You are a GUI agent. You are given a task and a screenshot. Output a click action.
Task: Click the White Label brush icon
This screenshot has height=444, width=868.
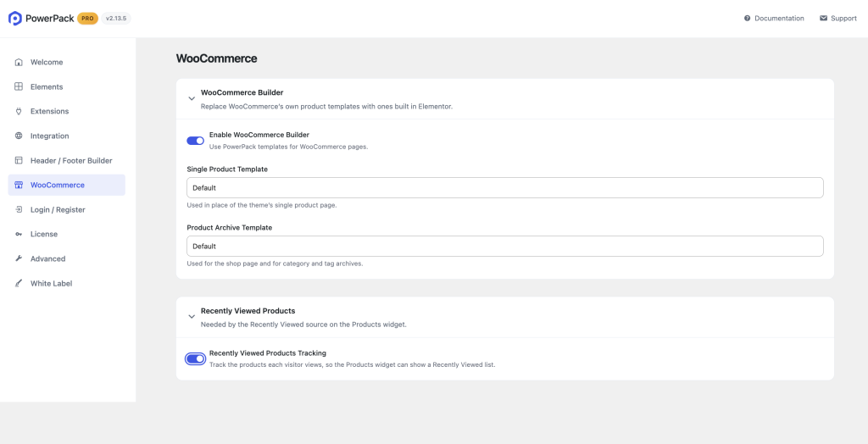pos(19,284)
